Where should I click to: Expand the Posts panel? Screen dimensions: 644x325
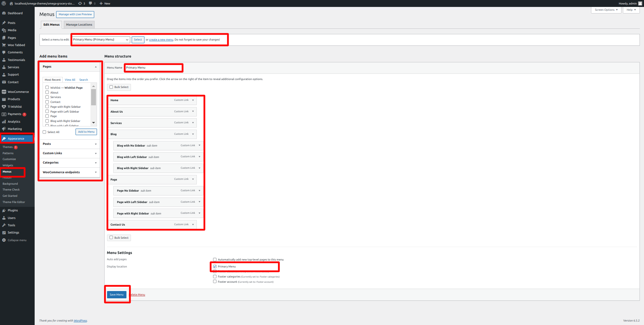point(96,144)
